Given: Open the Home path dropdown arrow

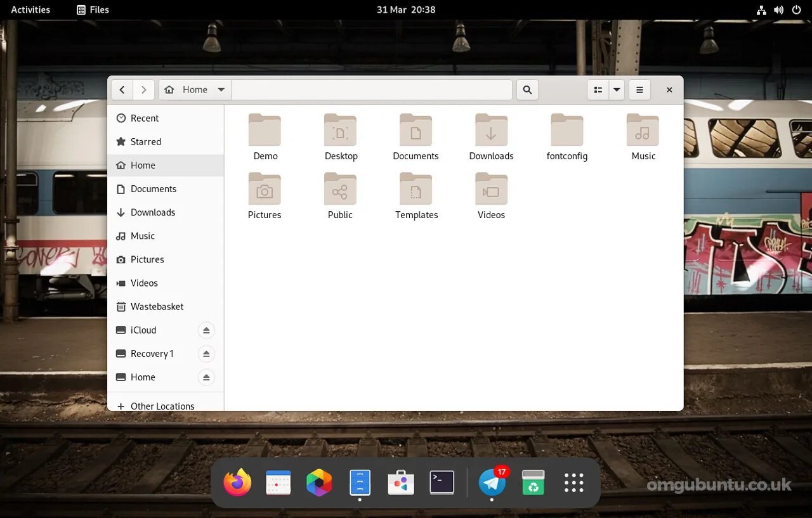Looking at the screenshot, I should (x=221, y=90).
